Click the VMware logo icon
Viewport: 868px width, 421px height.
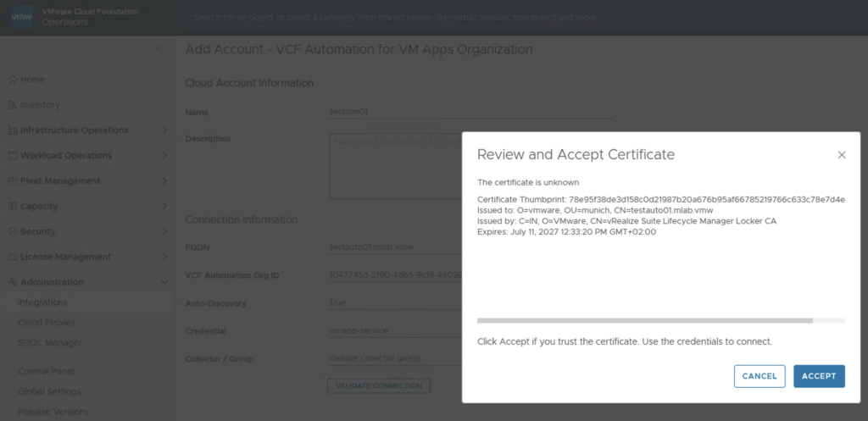(x=20, y=17)
